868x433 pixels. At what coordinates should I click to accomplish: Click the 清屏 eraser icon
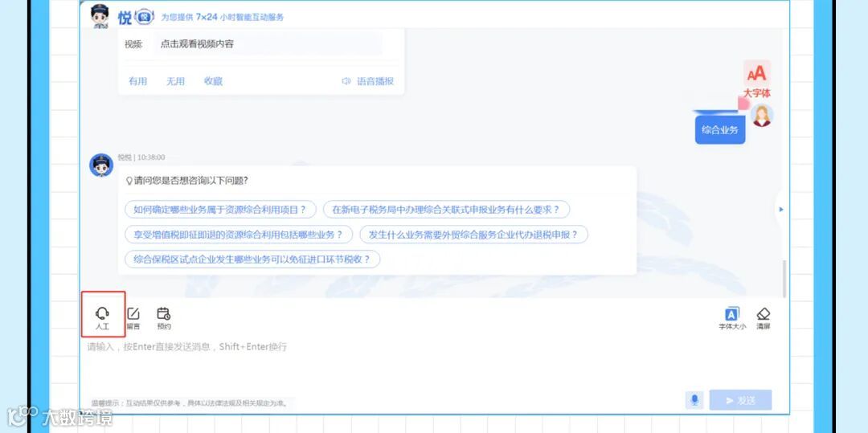764,319
